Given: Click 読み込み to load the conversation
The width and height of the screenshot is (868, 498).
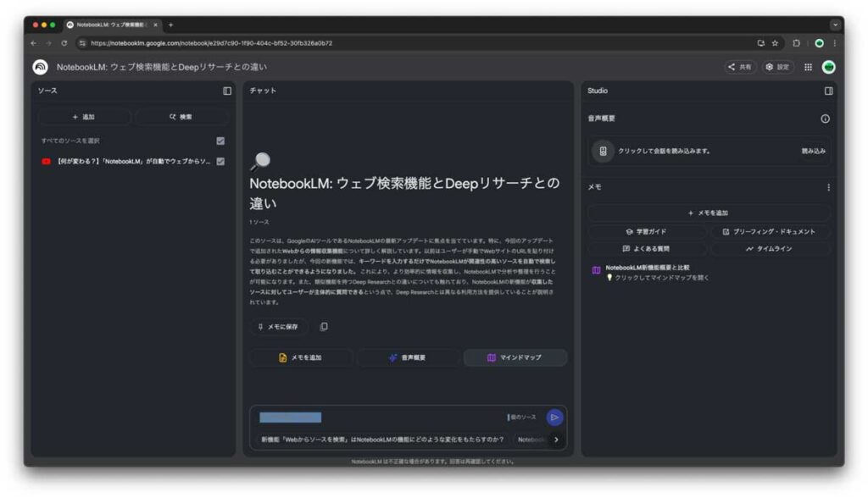Looking at the screenshot, I should [813, 151].
